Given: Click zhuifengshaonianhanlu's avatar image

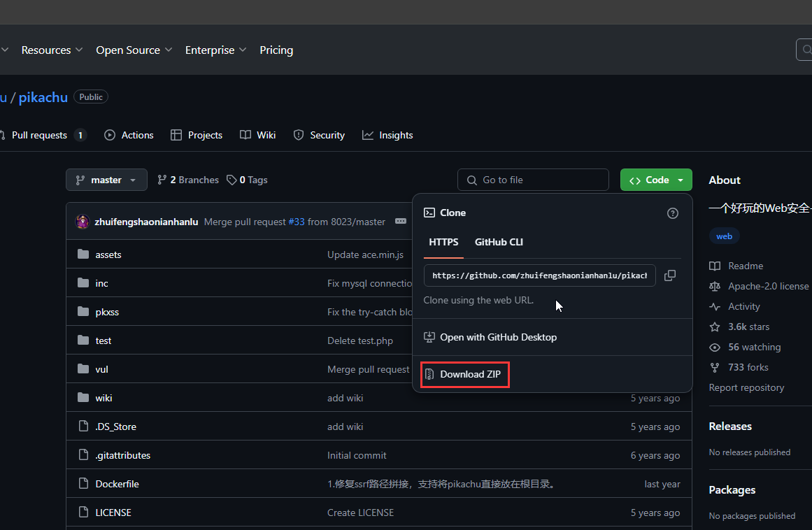Looking at the screenshot, I should pos(83,222).
